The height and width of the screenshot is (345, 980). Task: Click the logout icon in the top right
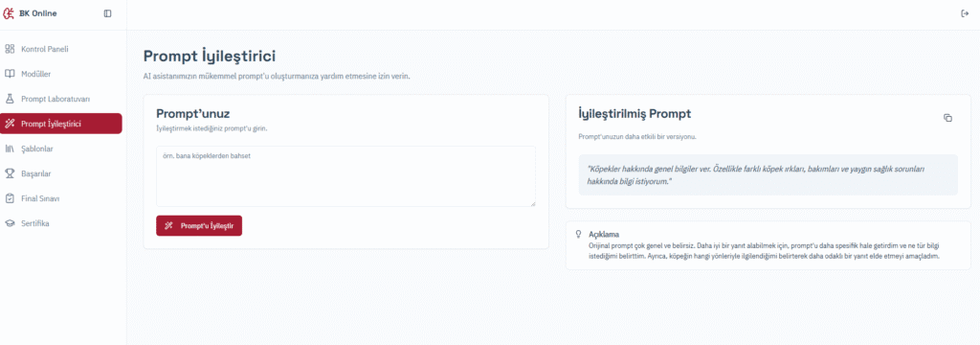click(x=965, y=13)
